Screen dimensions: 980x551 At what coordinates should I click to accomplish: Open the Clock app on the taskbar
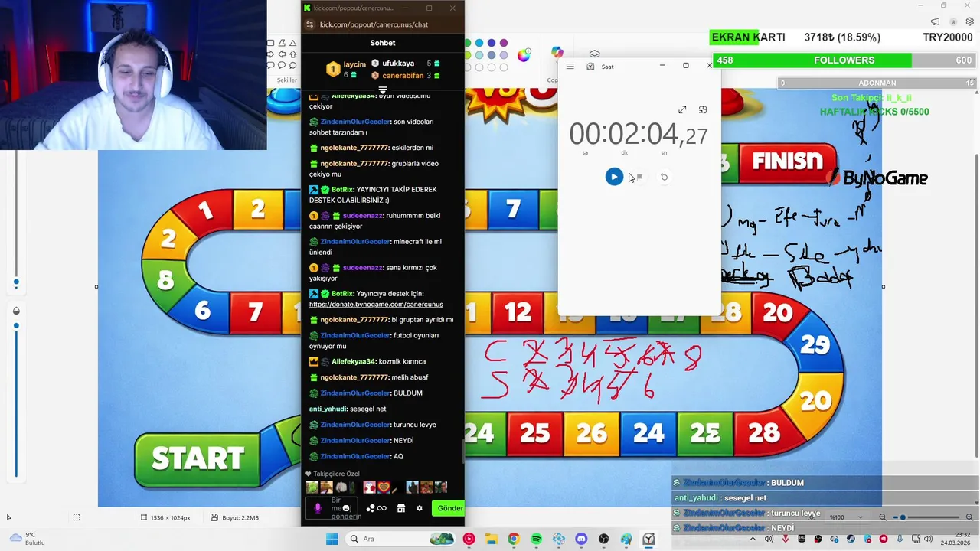[x=648, y=539]
